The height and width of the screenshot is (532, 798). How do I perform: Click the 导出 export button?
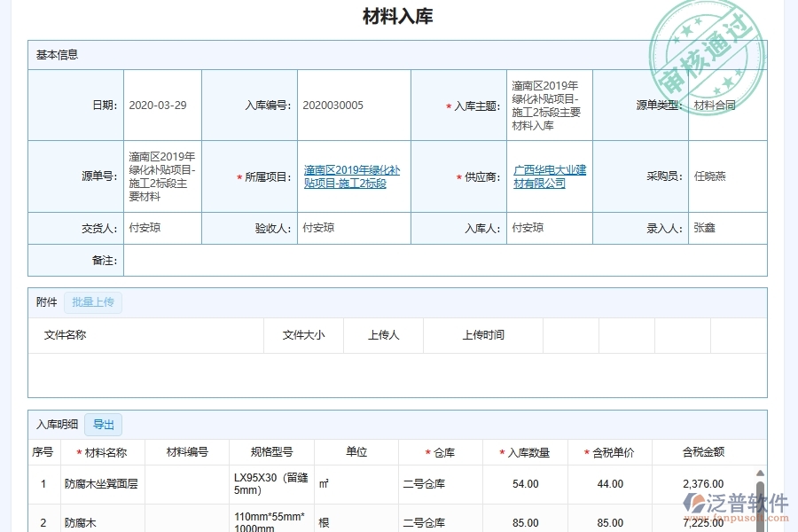103,425
